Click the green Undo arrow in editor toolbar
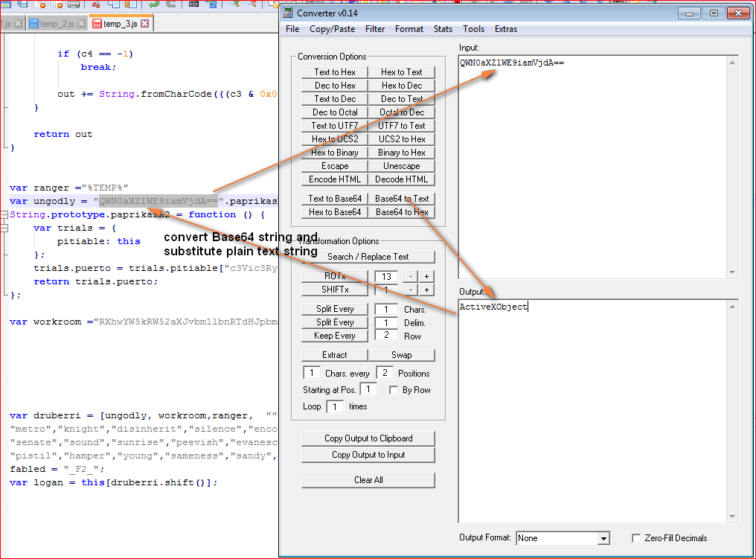The image size is (756, 559). click(x=154, y=4)
